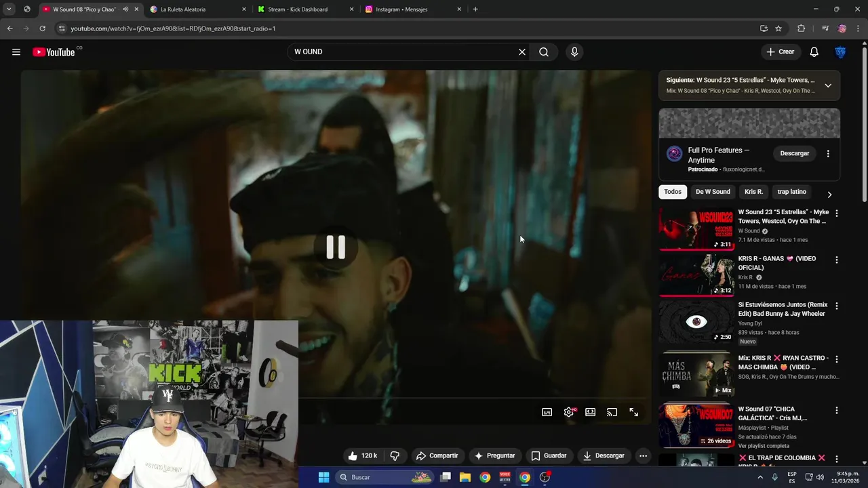
Task: Open the YouTube account avatar menu
Action: point(840,52)
